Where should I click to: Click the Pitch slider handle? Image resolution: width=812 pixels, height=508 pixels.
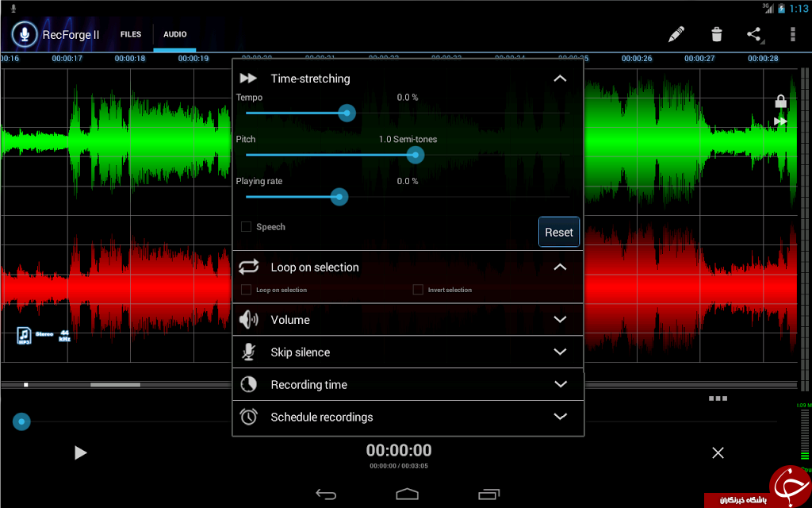(416, 155)
